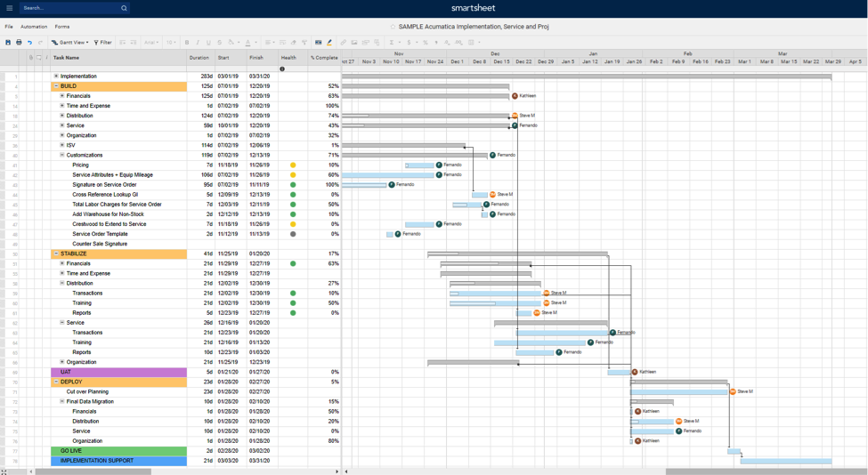Open the font size 10 dropdown
The width and height of the screenshot is (868, 475).
[171, 42]
